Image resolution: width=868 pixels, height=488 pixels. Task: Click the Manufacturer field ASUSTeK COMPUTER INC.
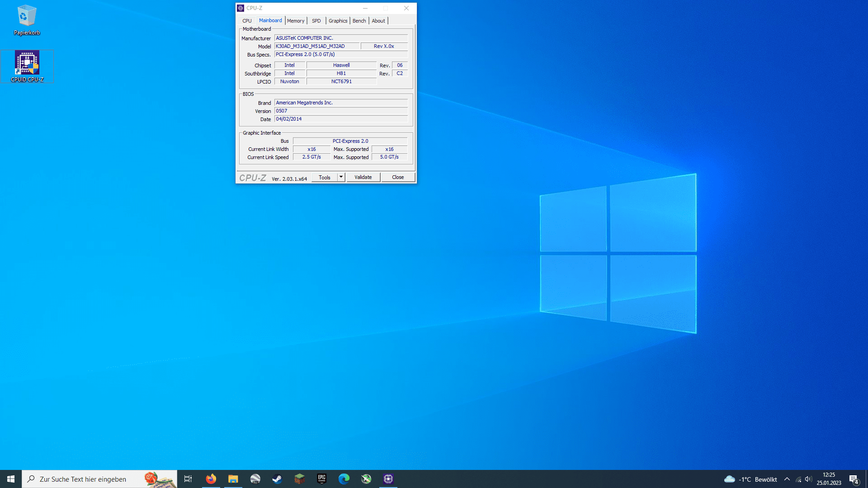coord(341,38)
